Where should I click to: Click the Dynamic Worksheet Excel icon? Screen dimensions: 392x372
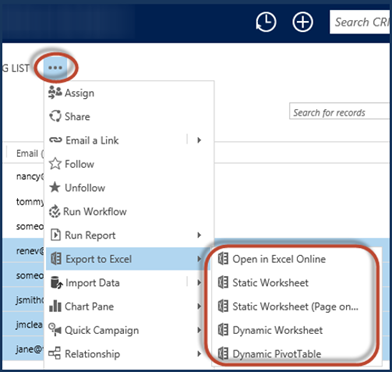223,330
